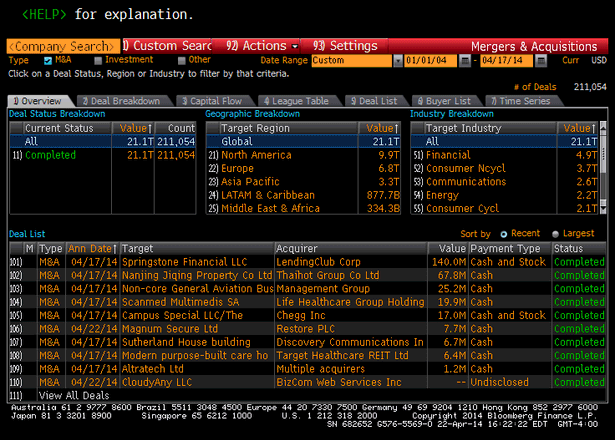Click acquirer LendingClub Corp

click(318, 262)
